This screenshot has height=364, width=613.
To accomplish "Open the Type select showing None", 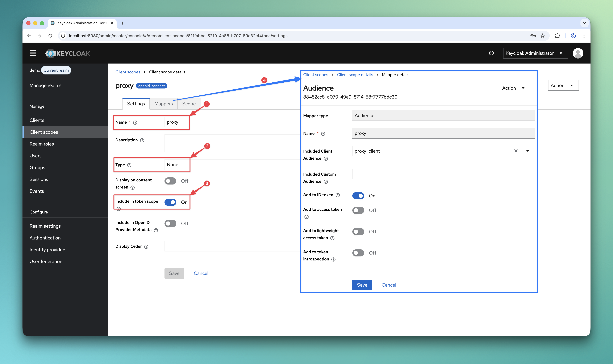I will [x=232, y=165].
